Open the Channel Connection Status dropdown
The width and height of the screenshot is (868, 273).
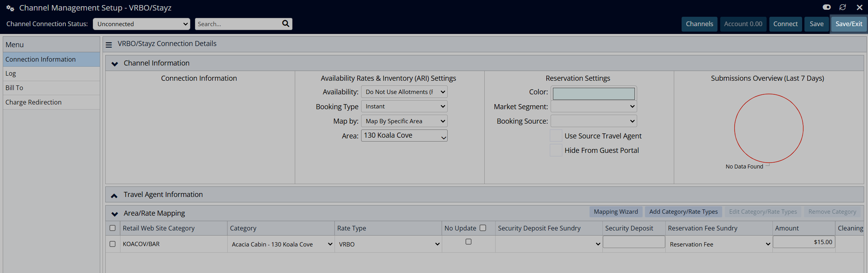(x=142, y=24)
